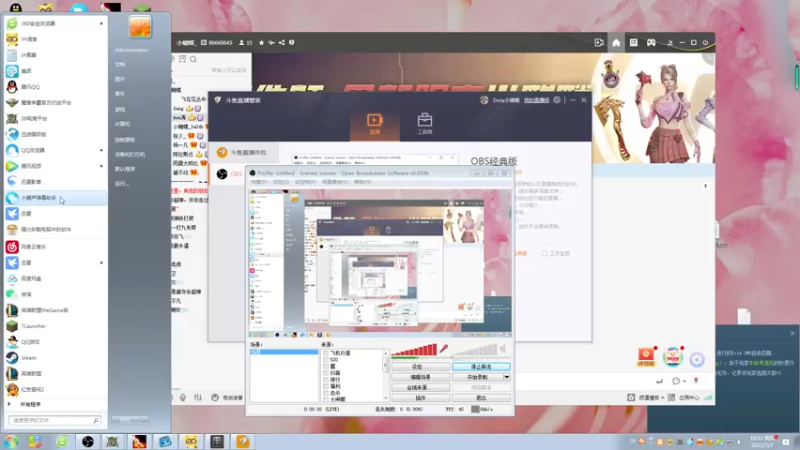Toggle 击杀 source checkbox in OBS
Image resolution: width=800 pixels, height=450 pixels.
326,393
